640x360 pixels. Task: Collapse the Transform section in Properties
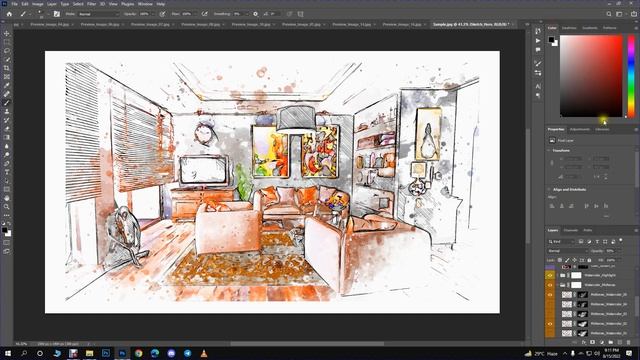click(x=549, y=151)
